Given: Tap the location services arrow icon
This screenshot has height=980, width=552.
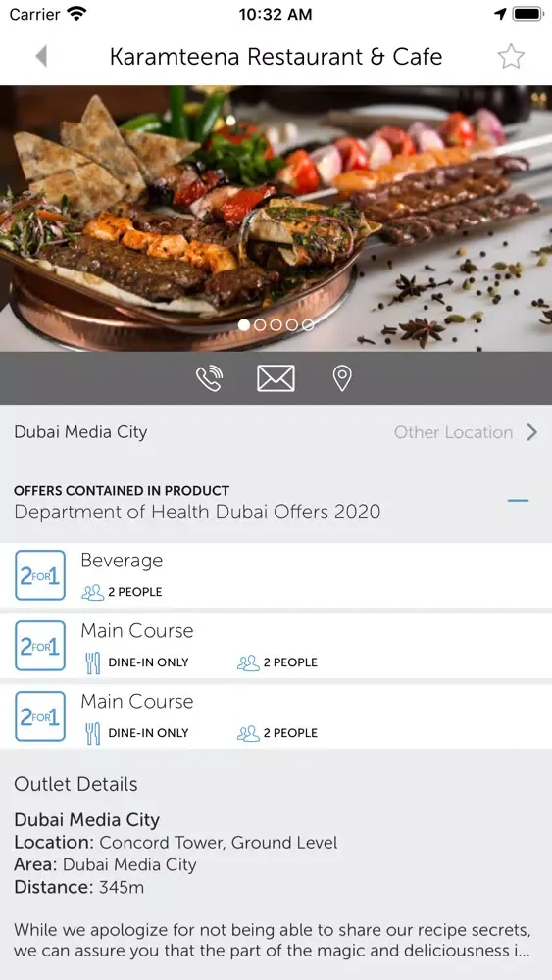Looking at the screenshot, I should (x=500, y=14).
